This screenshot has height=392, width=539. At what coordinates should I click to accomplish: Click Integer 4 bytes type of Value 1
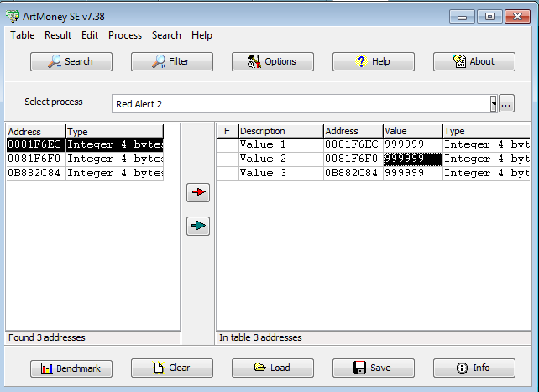point(486,144)
